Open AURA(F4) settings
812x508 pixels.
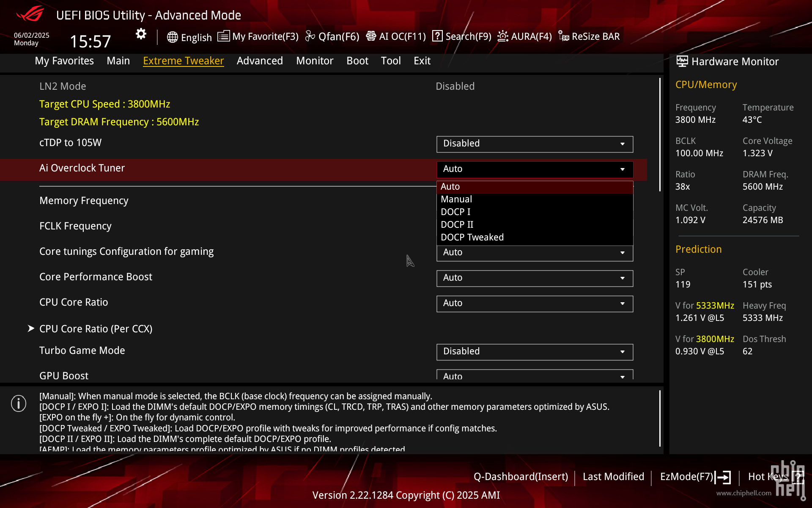point(531,37)
